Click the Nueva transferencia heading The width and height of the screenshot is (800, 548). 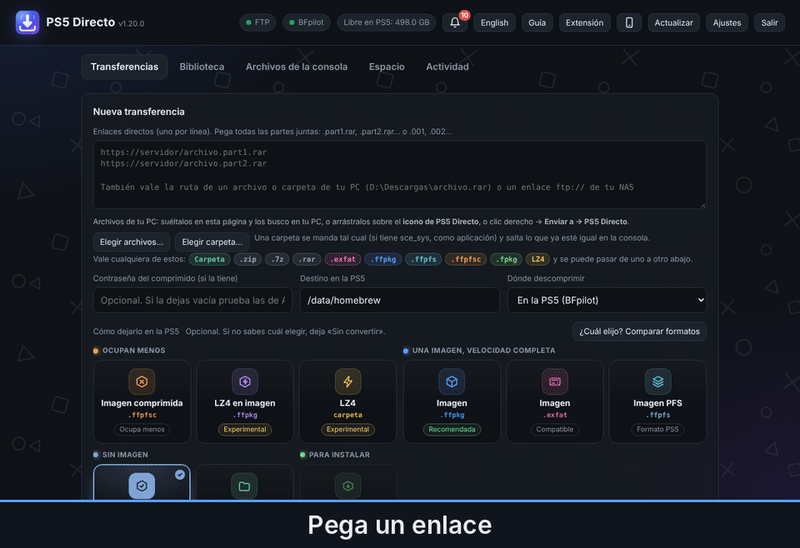[139, 112]
